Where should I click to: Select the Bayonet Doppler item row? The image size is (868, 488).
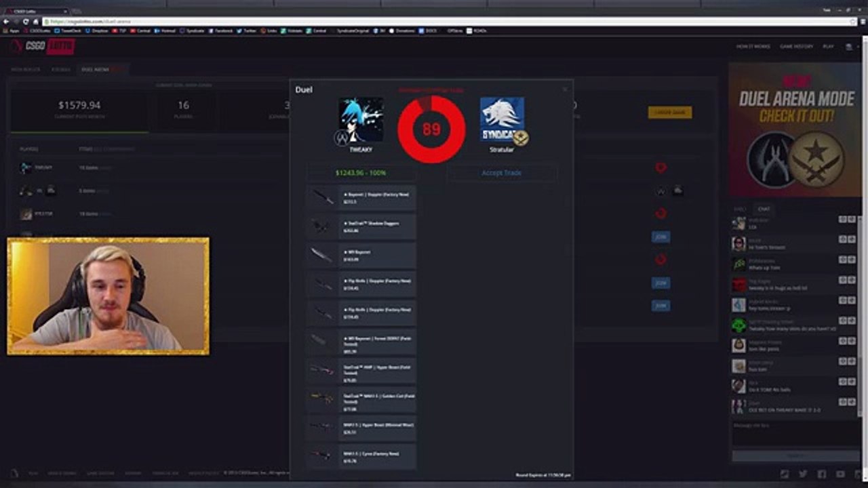pos(361,198)
